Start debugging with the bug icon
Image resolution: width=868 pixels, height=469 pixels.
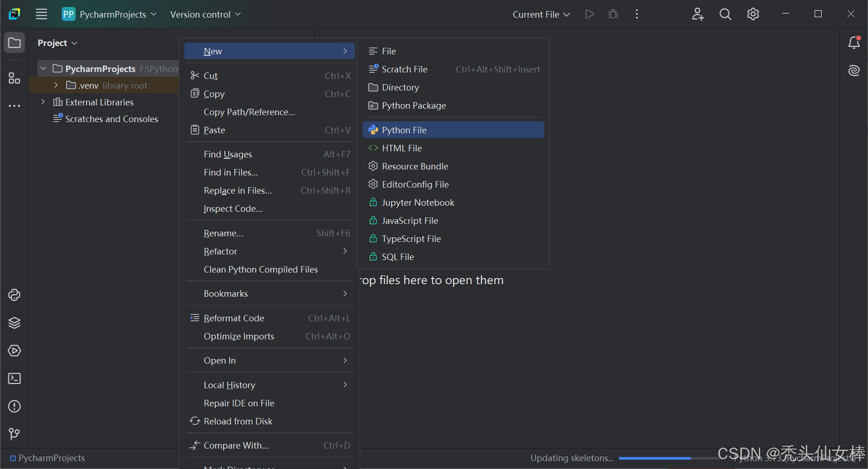(x=613, y=14)
